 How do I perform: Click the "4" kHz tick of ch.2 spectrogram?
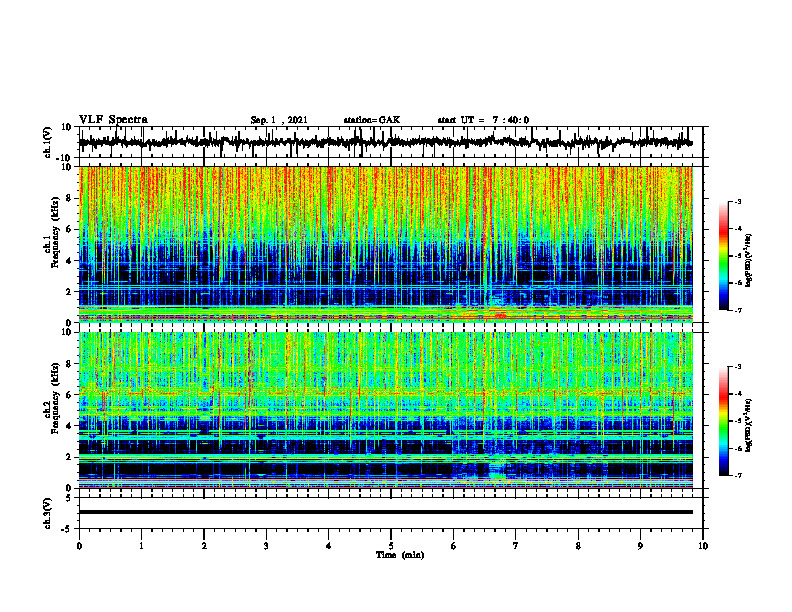click(70, 426)
